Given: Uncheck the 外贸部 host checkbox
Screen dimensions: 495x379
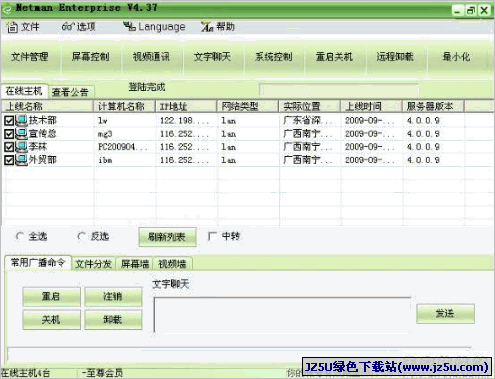Looking at the screenshot, I should pyautogui.click(x=9, y=160).
